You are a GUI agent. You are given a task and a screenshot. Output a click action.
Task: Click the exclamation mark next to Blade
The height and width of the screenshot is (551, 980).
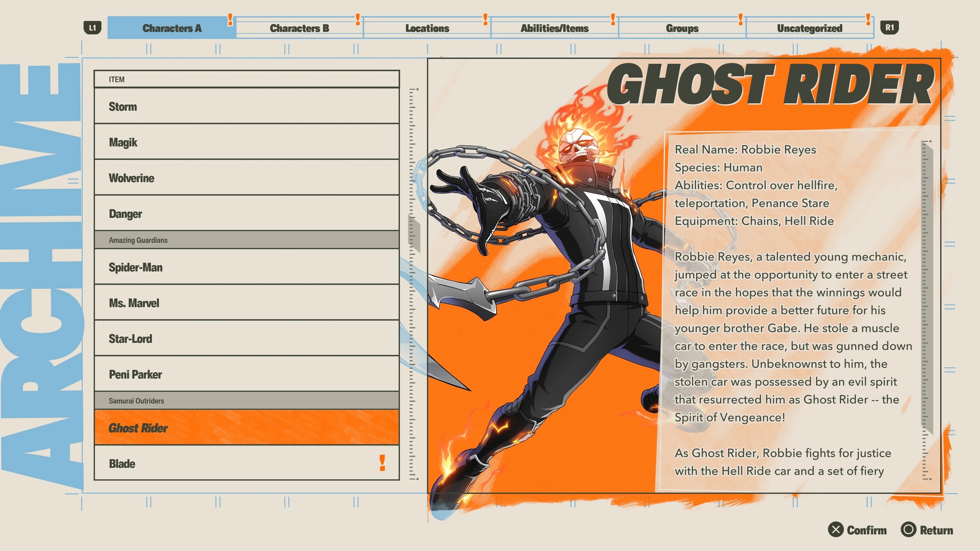382,463
